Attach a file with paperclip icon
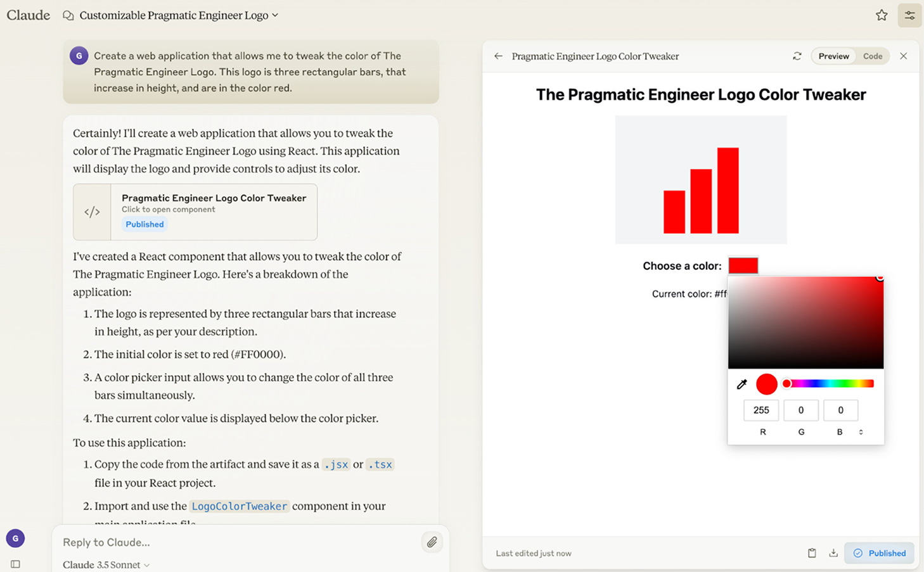The height and width of the screenshot is (572, 924). pos(432,542)
